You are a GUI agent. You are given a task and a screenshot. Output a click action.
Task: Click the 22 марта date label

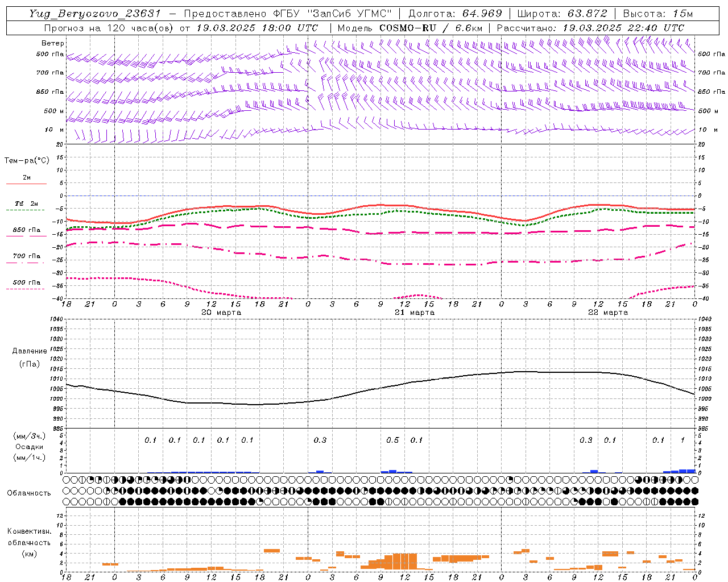click(x=608, y=313)
